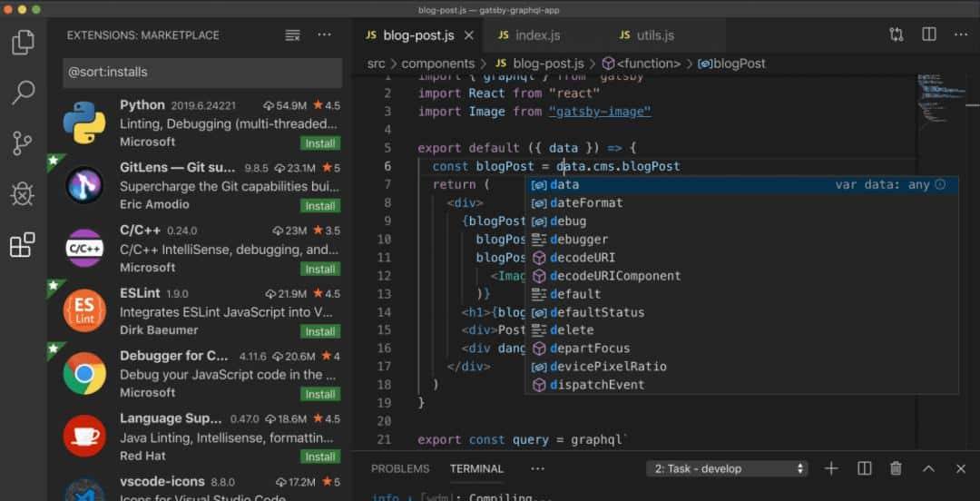Viewport: 980px width, 501px height.
Task: Switch to the index.js tab
Action: (x=537, y=35)
